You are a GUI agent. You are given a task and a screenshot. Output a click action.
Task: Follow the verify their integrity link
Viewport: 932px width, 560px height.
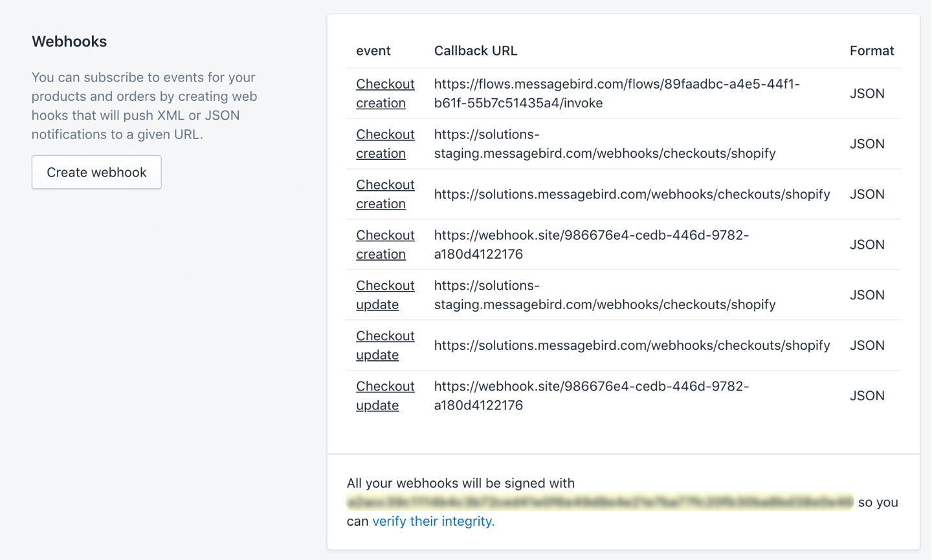coord(433,521)
